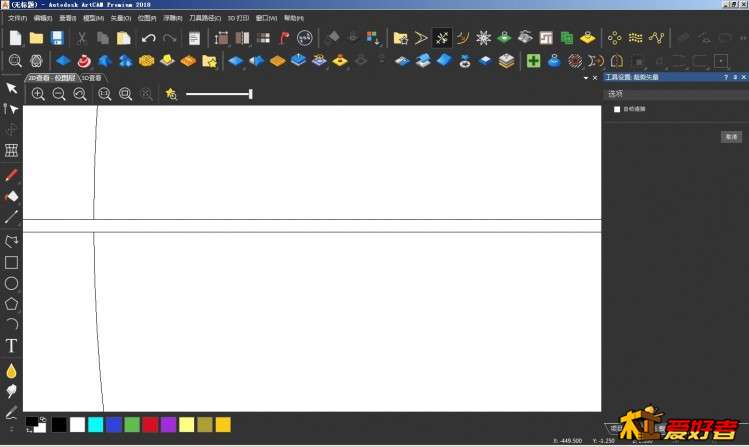749x447 pixels.
Task: Click the 取消 button in tool settings
Action: click(x=731, y=136)
